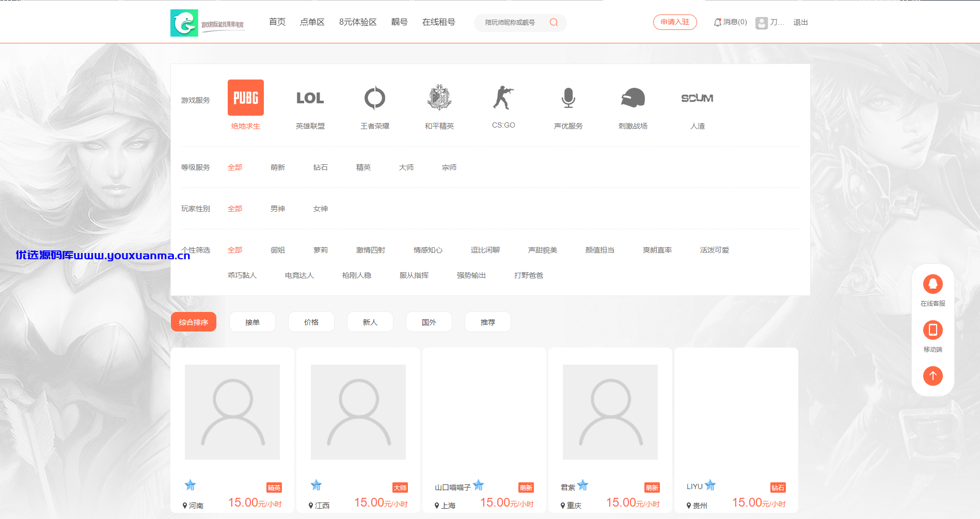
Task: Select 全部 in 个性筛选 row
Action: coord(235,250)
